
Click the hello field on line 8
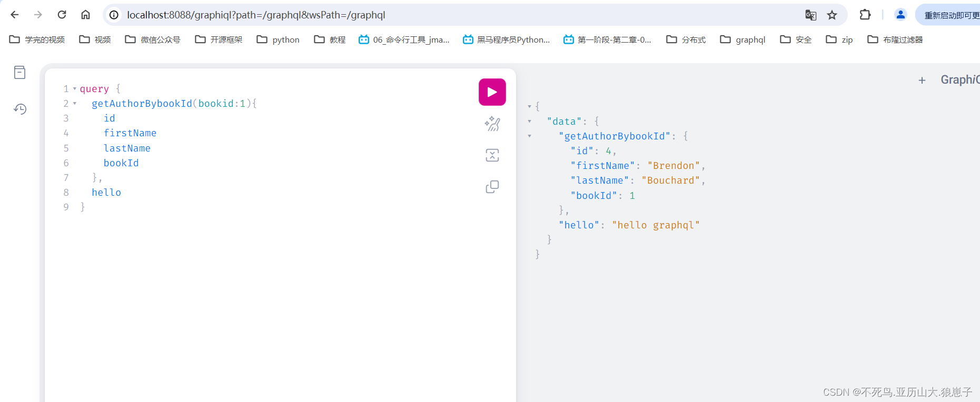point(106,193)
